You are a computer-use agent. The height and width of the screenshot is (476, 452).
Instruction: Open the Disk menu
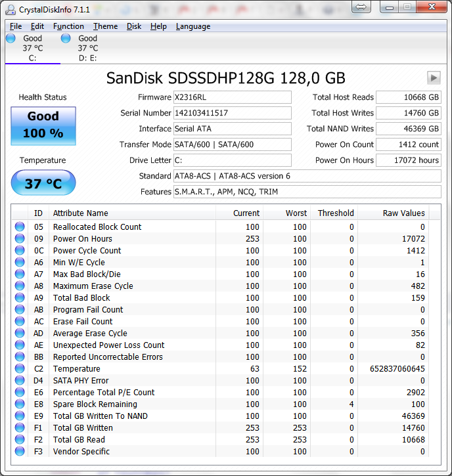(x=134, y=26)
